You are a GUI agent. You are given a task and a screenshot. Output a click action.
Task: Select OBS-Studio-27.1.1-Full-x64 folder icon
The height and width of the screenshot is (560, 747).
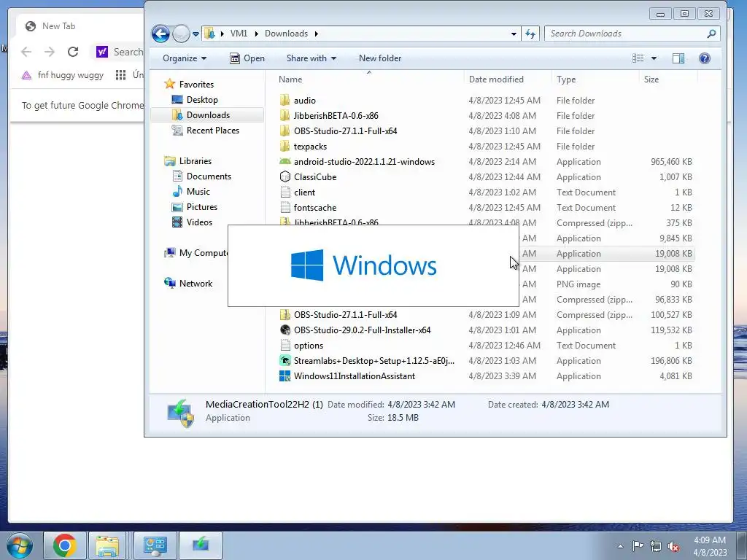[285, 131]
